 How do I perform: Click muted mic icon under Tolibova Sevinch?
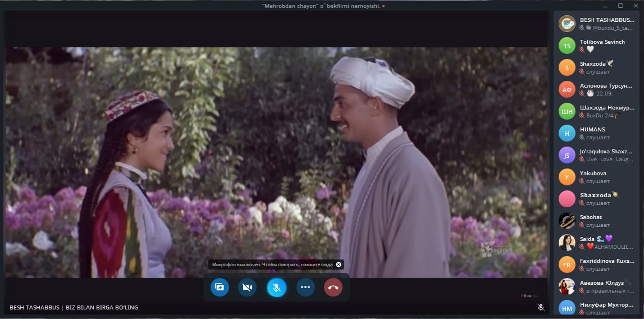582,50
